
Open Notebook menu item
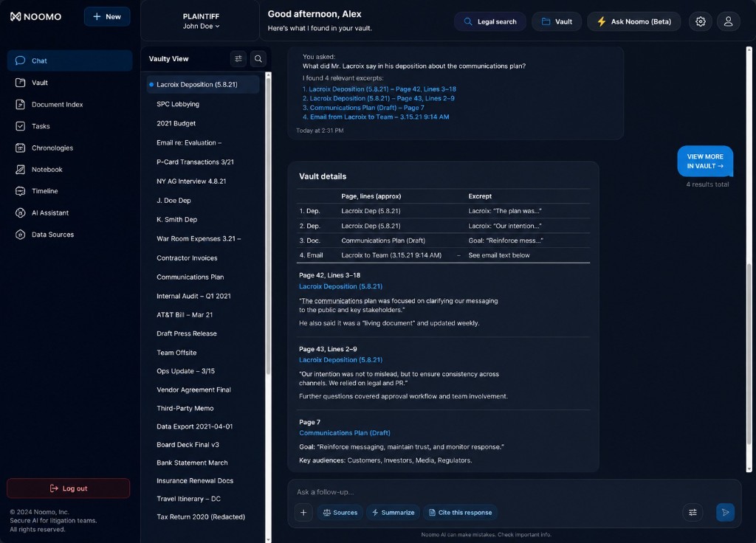click(x=69, y=169)
